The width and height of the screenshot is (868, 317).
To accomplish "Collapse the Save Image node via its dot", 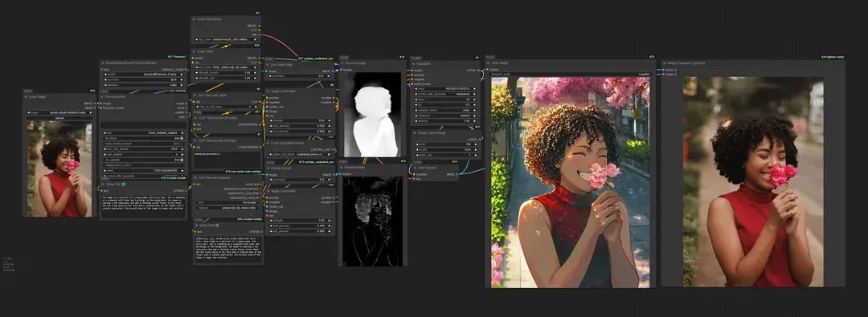I will tap(488, 63).
